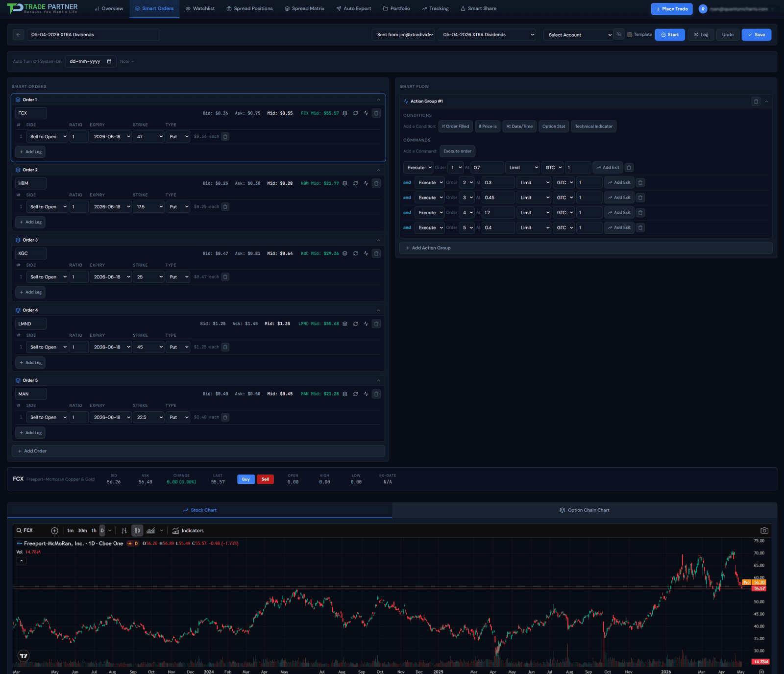This screenshot has height=674, width=784.
Task: Open the calendar picker in Auto Turn Off date
Action: pyautogui.click(x=109, y=62)
